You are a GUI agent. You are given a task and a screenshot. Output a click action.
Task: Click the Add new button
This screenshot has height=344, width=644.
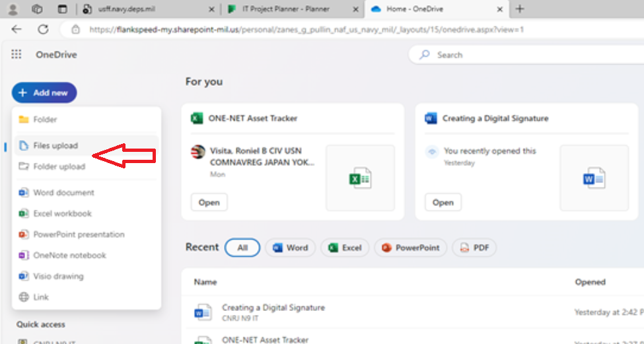44,93
